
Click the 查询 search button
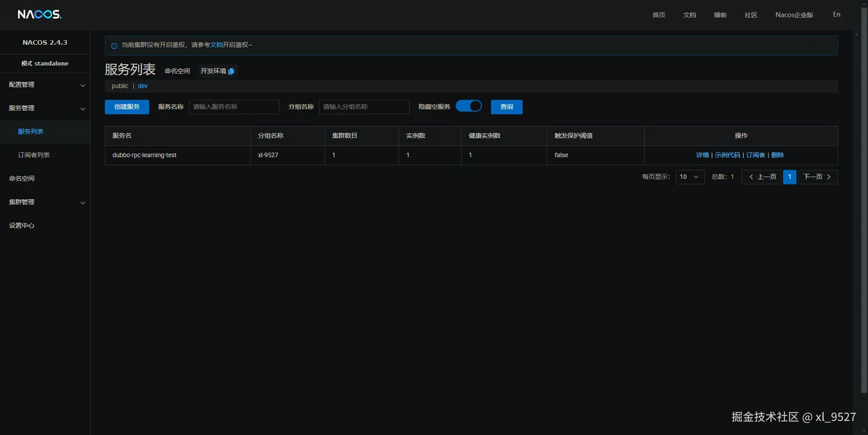(x=507, y=107)
